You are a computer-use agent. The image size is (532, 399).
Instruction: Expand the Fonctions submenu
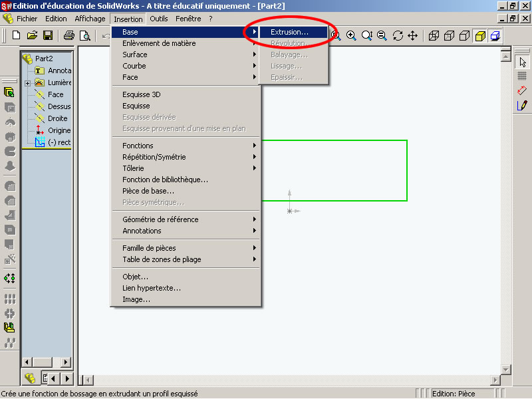pos(186,146)
